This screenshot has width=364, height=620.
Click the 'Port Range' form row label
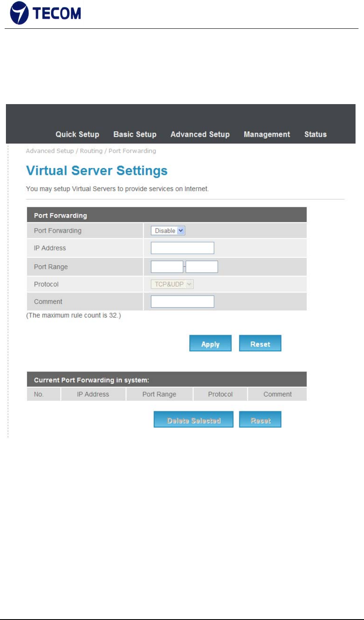[x=51, y=267]
